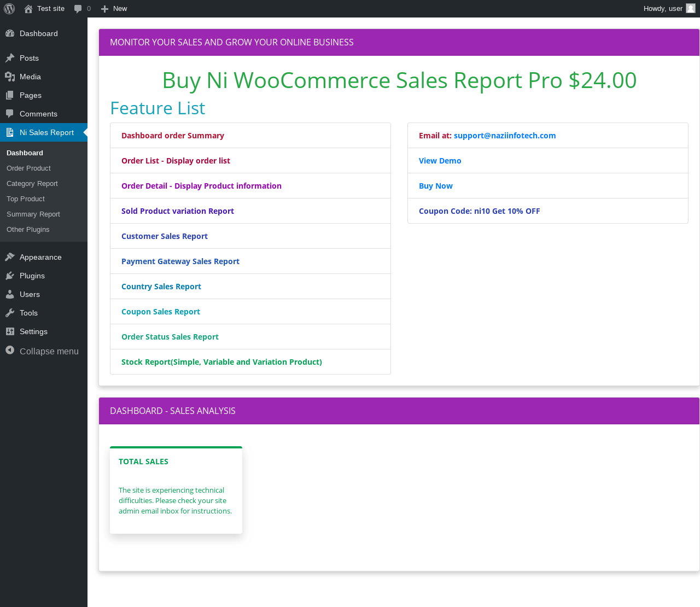Click the Buy Now link
The height and width of the screenshot is (607, 700).
(436, 186)
